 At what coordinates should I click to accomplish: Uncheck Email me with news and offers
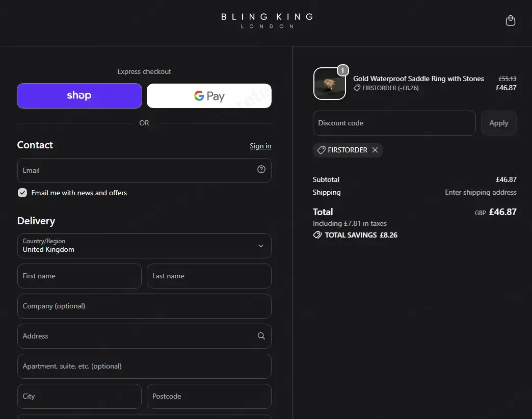coord(22,193)
